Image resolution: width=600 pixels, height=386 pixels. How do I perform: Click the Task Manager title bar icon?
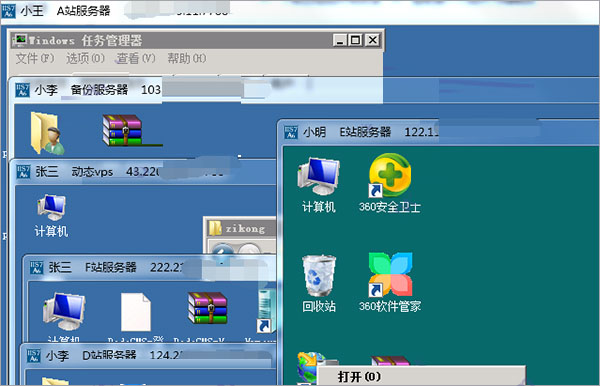click(20, 40)
